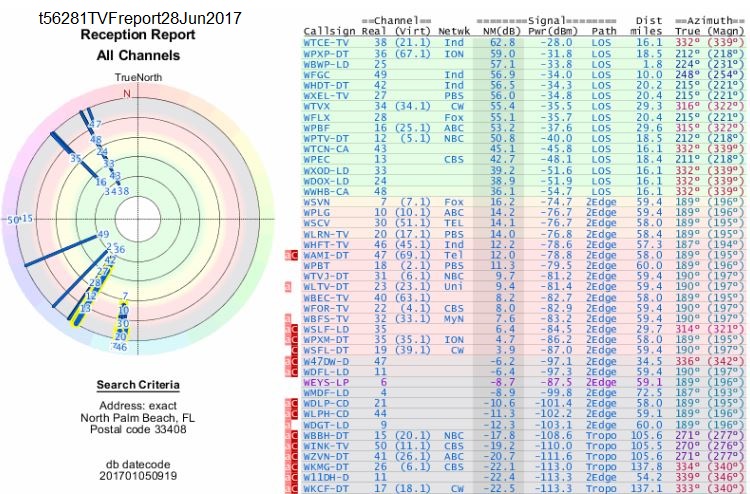
Task: Click the red C icon beside WPXM-DT
Action: pos(293,338)
